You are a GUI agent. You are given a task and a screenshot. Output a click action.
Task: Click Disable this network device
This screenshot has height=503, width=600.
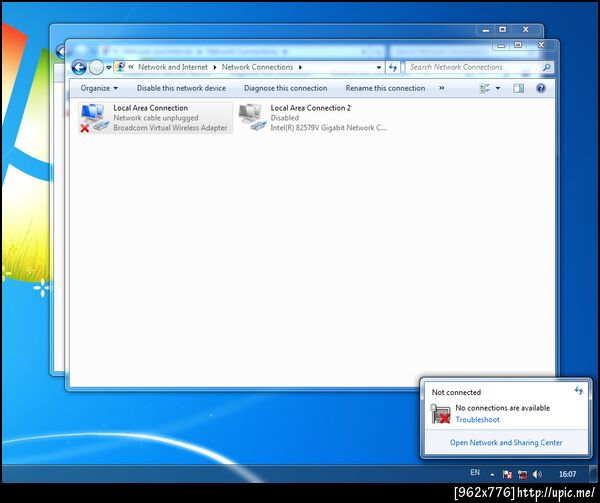point(181,88)
